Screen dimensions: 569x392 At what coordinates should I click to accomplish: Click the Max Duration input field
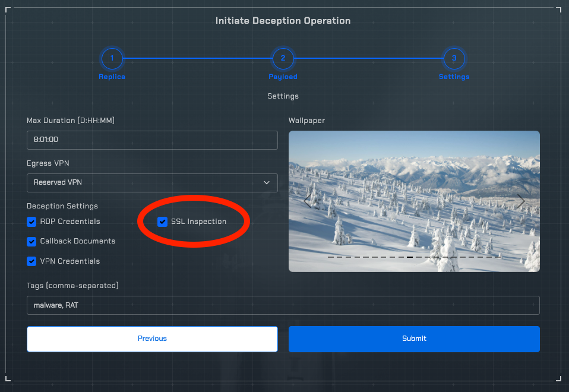tap(152, 140)
